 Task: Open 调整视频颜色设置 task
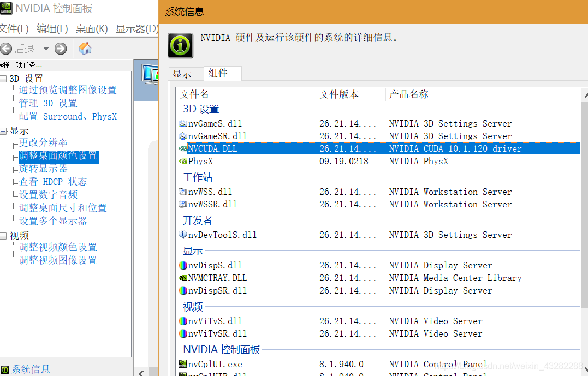(x=58, y=247)
